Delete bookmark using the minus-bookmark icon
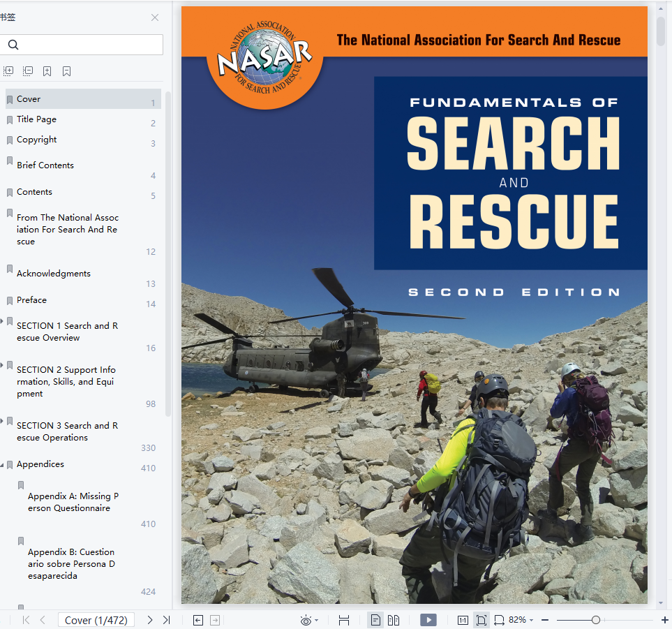The image size is (672, 629). coord(66,71)
